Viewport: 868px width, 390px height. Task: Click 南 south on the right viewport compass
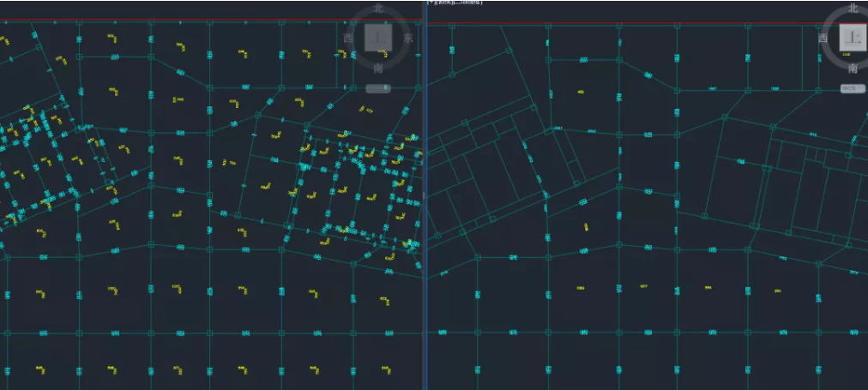click(853, 69)
